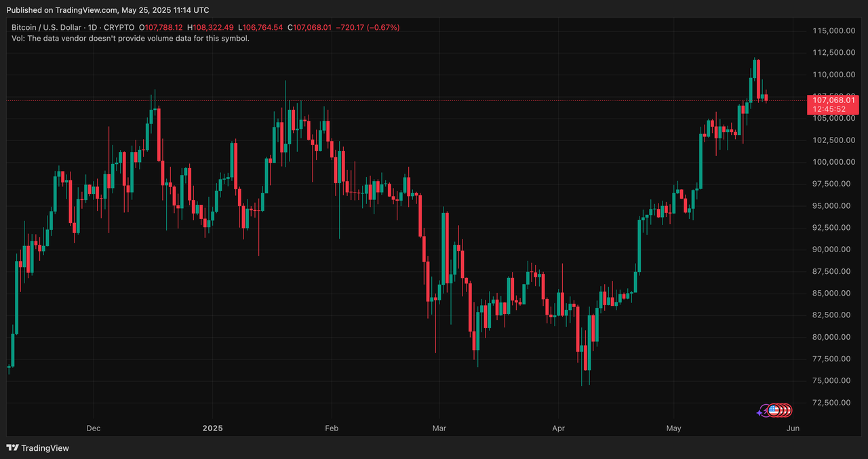Click the Jun label on time axis
Screen dimensions: 868x459
click(x=793, y=428)
